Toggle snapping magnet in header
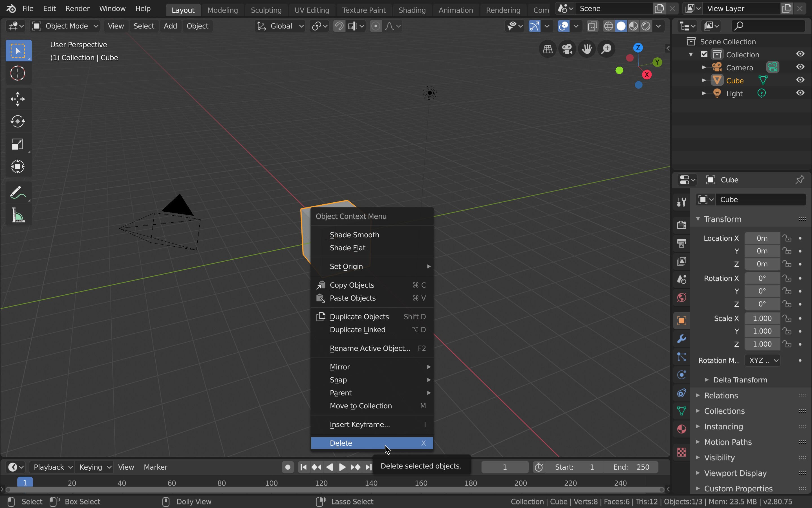 tap(339, 26)
